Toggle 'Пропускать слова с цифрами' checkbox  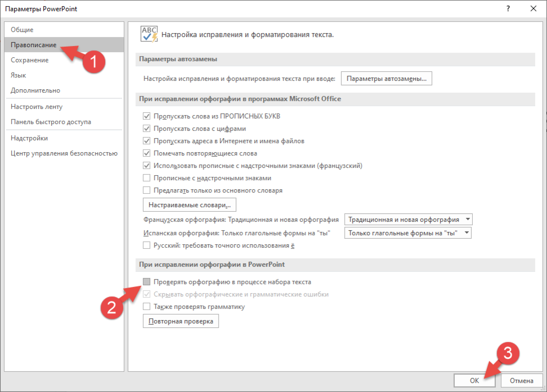[x=147, y=129]
